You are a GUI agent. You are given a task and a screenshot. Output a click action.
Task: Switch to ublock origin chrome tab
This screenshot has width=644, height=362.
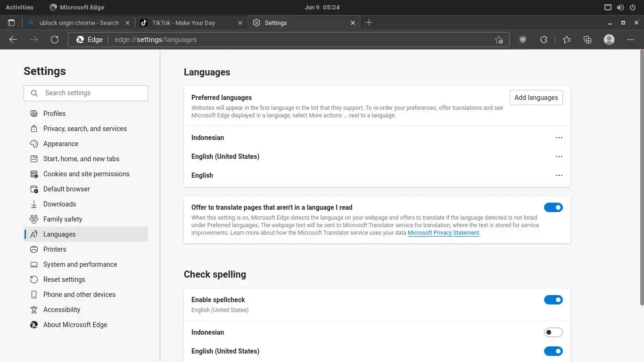tap(78, 23)
